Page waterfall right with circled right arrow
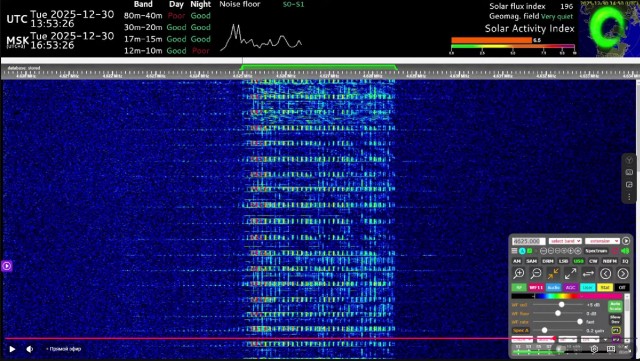Screen dimensions: 640x361 pyautogui.click(x=623, y=274)
